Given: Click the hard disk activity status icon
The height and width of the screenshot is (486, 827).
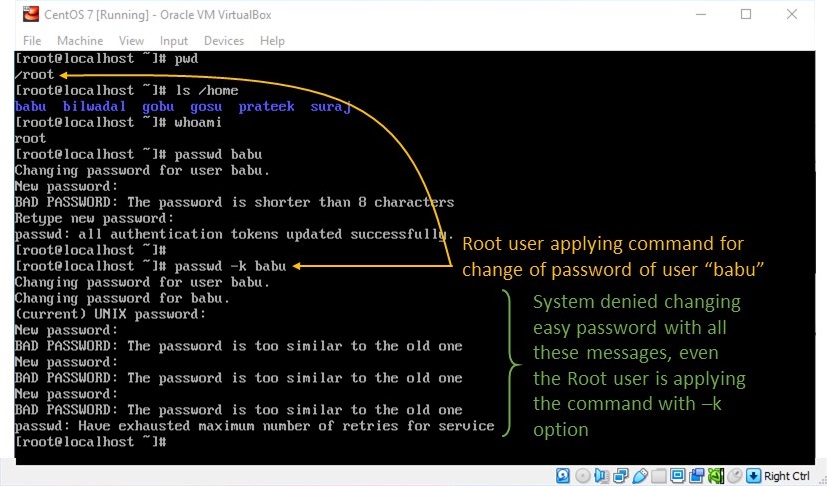Looking at the screenshot, I should coord(563,476).
